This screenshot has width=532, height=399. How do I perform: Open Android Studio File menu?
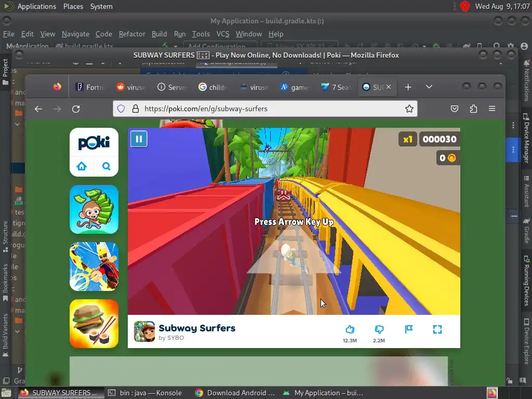pyautogui.click(x=8, y=34)
